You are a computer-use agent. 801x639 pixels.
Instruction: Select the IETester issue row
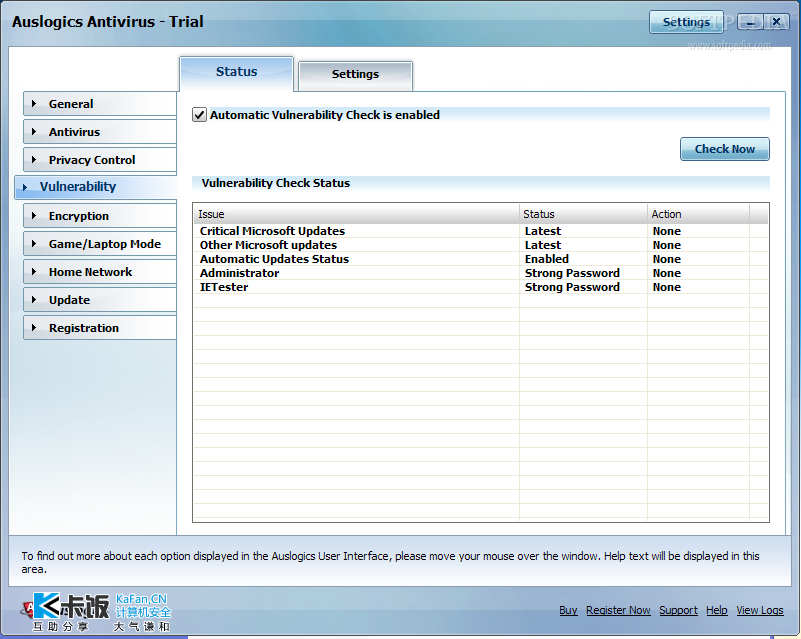(480, 287)
